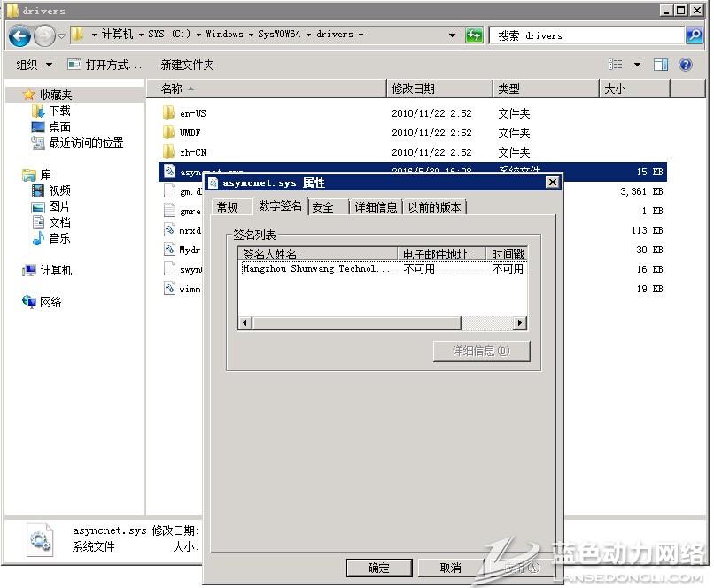Click the change view icon
This screenshot has height=588, width=714.
click(617, 65)
